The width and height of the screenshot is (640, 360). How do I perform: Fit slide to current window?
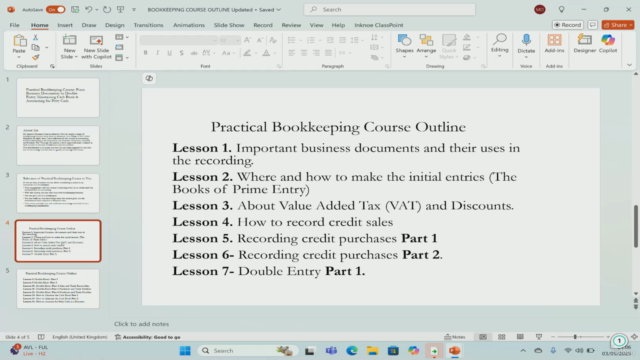634,337
